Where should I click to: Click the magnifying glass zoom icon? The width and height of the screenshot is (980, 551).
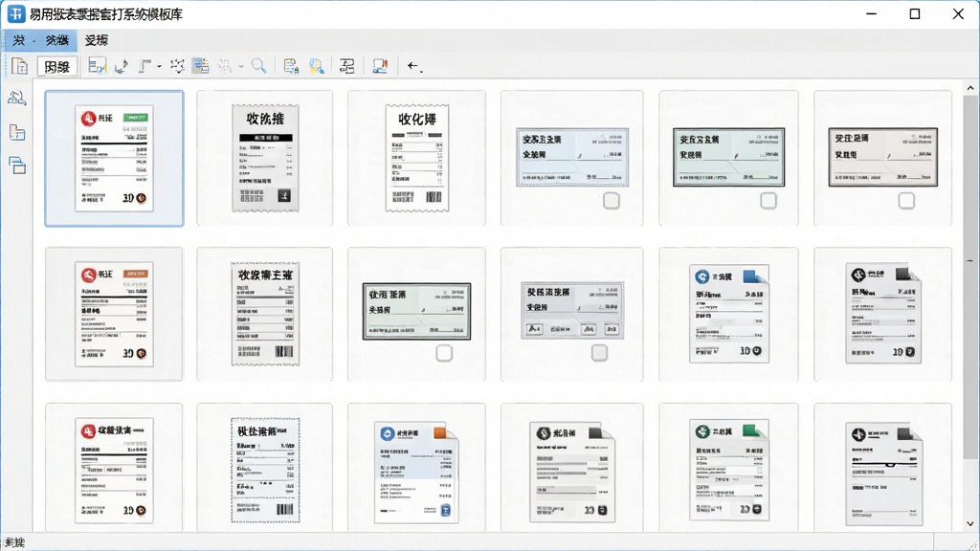(x=258, y=66)
